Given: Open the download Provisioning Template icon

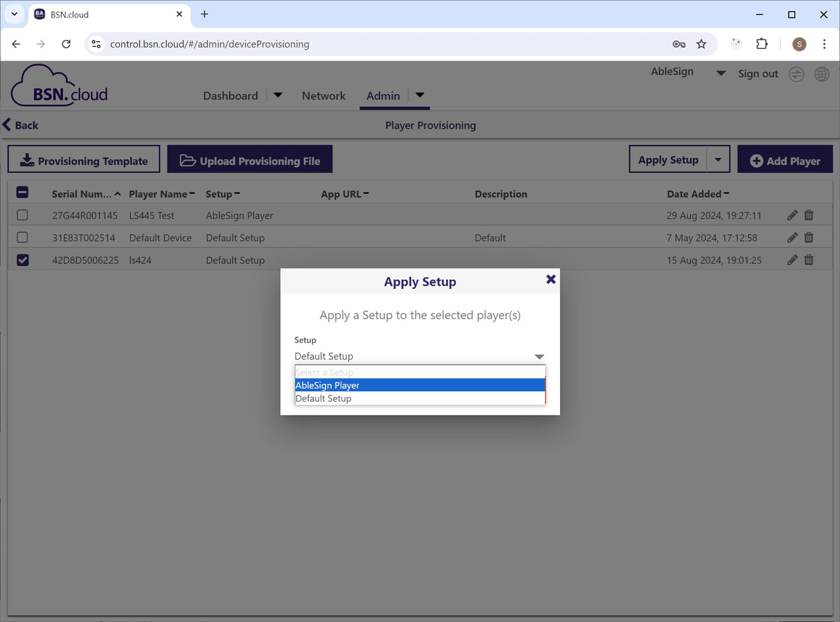Looking at the screenshot, I should click(26, 160).
